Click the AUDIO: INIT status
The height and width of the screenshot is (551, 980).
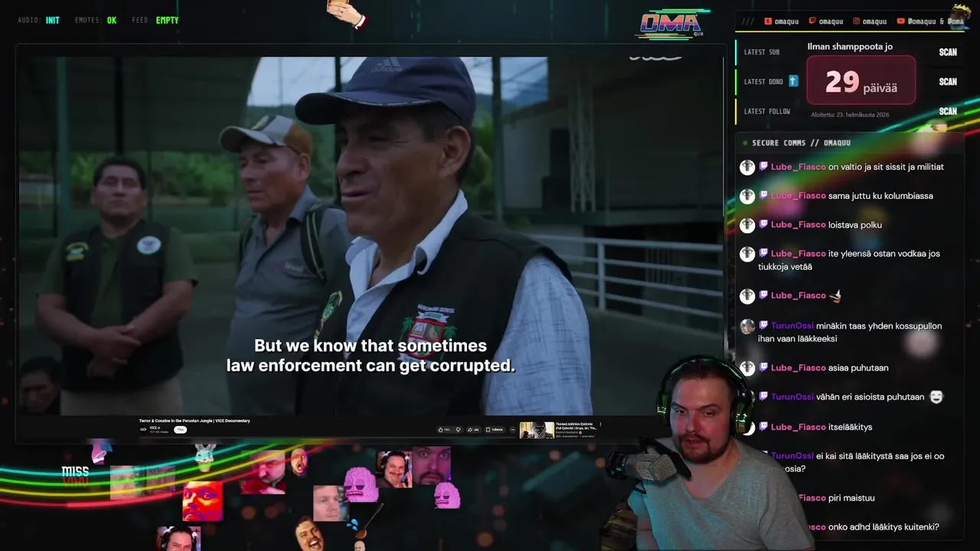[x=38, y=21]
